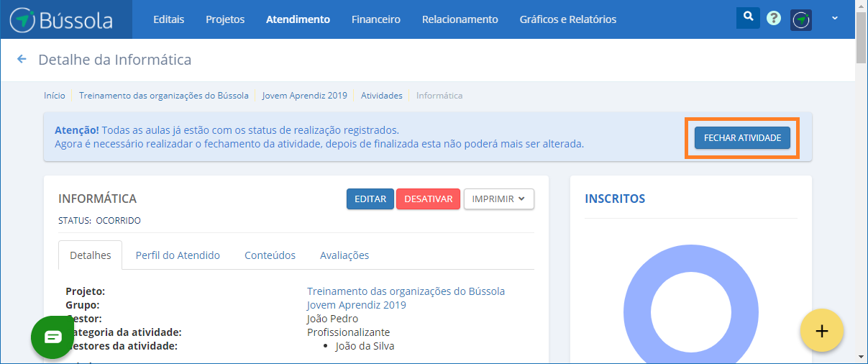This screenshot has height=364, width=868.
Task: Click the help question mark icon
Action: [774, 19]
